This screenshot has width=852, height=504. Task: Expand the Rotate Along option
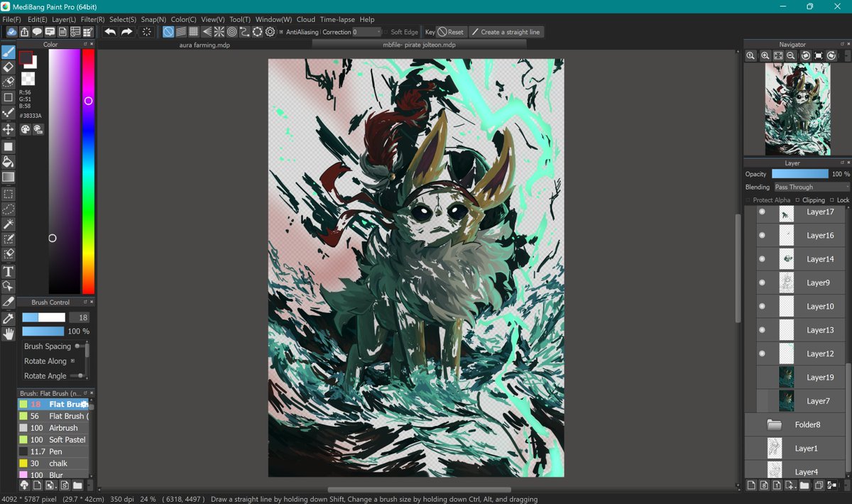coord(72,361)
